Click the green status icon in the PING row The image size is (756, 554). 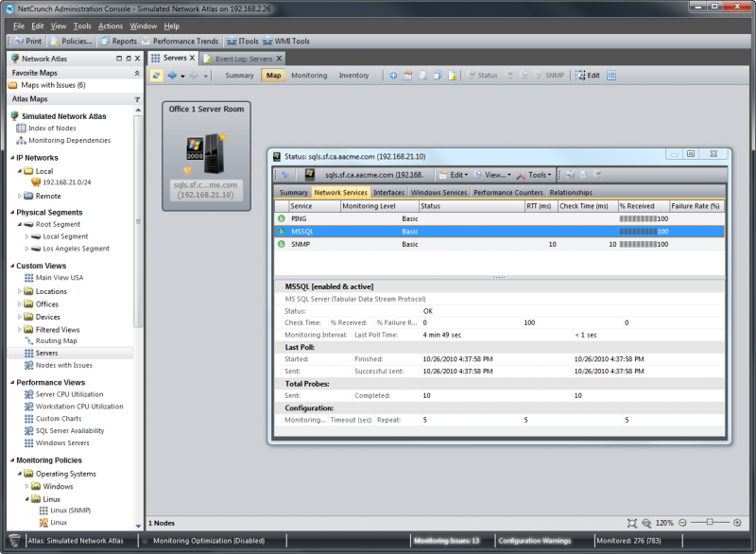282,218
